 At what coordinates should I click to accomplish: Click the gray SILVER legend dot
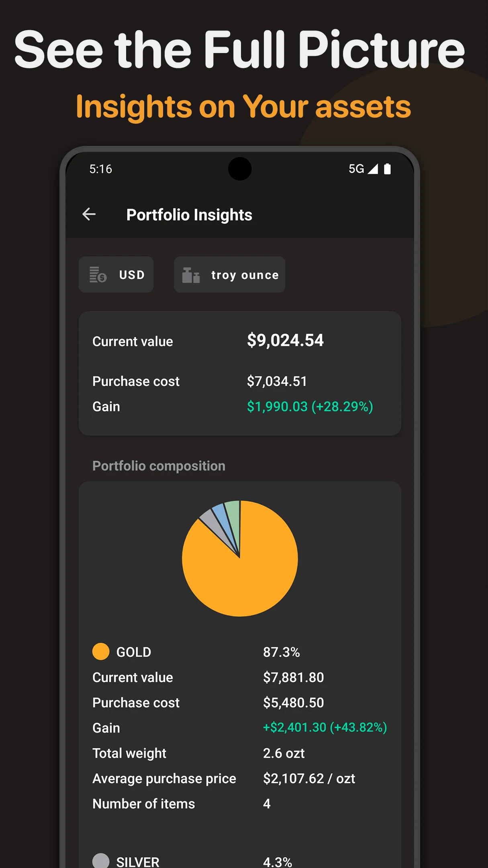coord(101,861)
